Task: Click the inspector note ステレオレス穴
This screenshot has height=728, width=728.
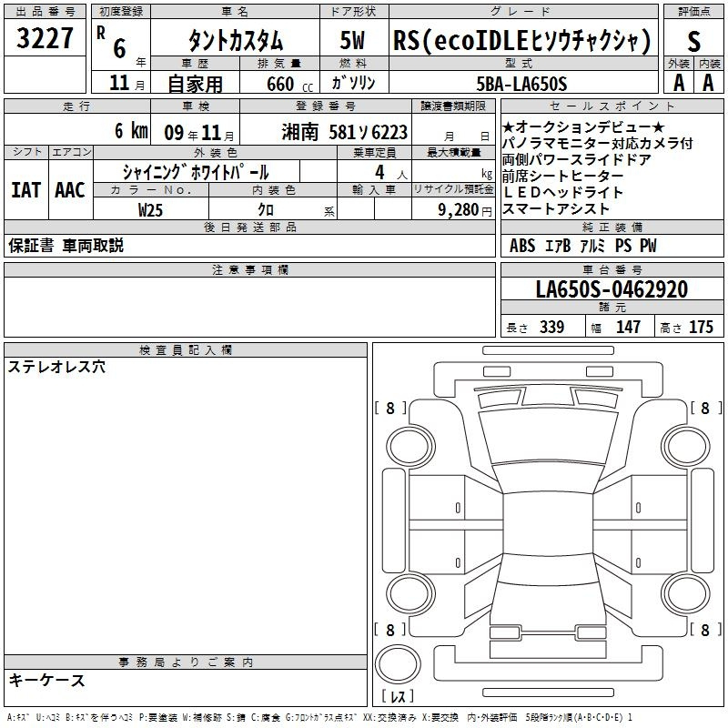Action: click(57, 368)
